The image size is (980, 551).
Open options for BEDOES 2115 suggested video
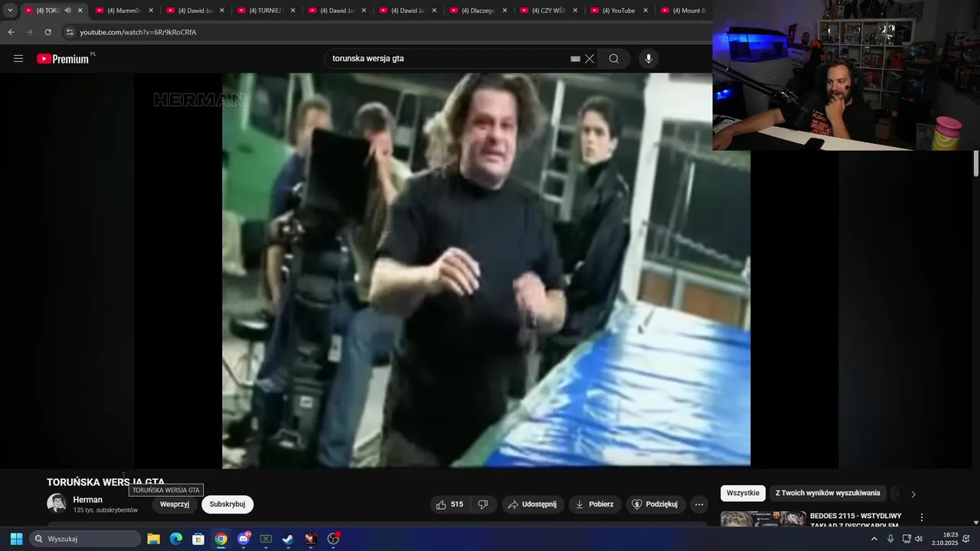coord(922,517)
